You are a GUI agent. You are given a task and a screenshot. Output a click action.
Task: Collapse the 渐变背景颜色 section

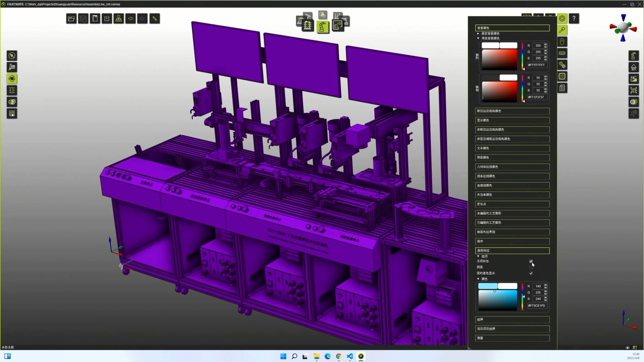click(x=478, y=38)
